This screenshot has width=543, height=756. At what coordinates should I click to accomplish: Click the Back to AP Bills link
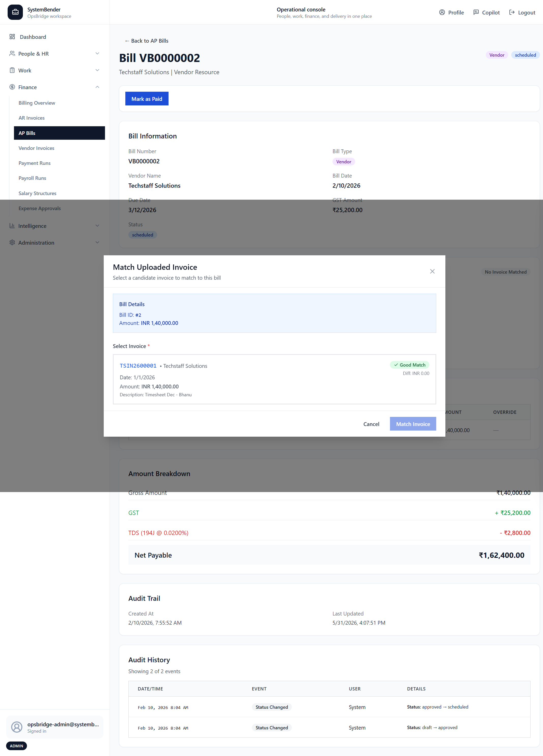click(x=146, y=41)
